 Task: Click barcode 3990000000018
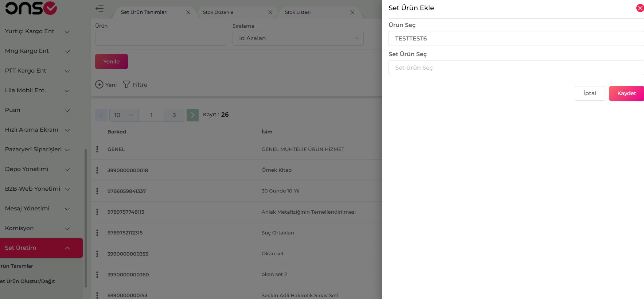[x=128, y=170]
